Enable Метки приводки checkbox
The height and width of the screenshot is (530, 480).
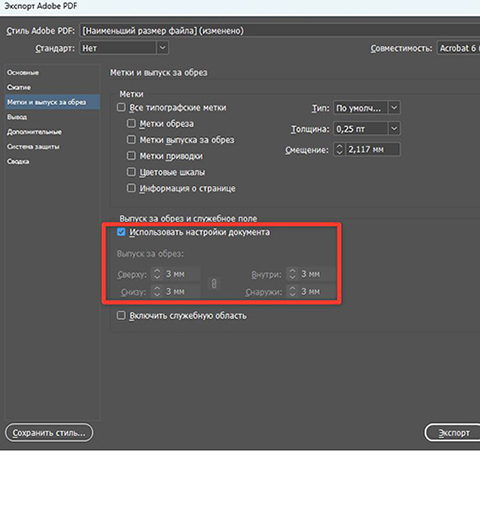(x=131, y=156)
